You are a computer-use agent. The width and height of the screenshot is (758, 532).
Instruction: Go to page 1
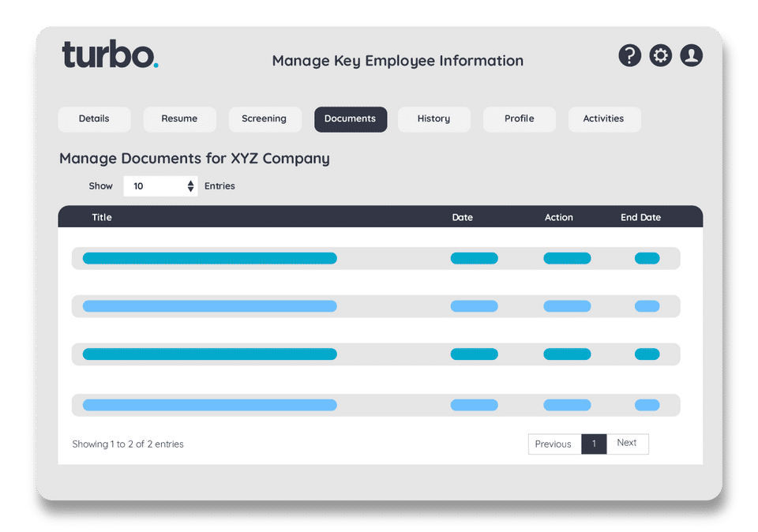click(x=594, y=444)
